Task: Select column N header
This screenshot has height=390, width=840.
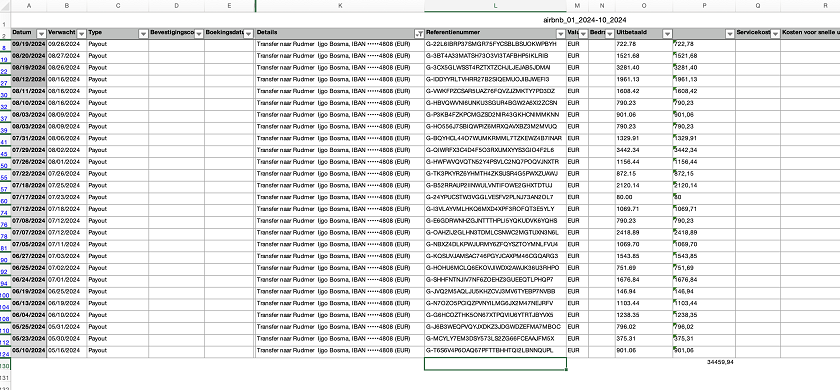Action: (x=602, y=5)
